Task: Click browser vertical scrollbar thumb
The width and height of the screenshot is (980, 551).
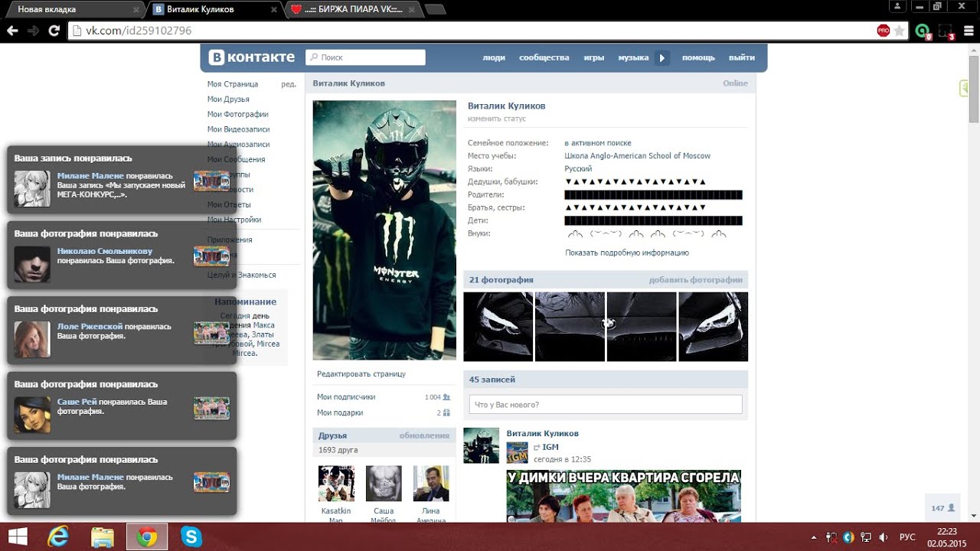Action: pos(974,90)
